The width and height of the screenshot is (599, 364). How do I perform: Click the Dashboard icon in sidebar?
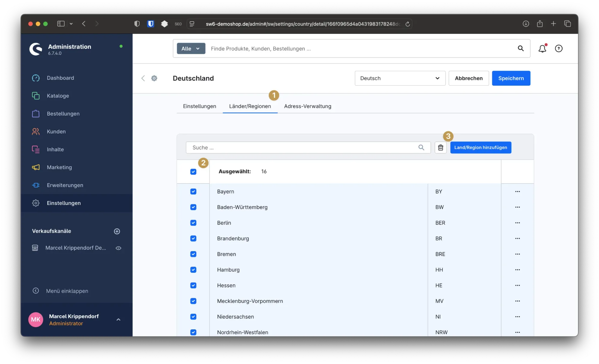click(x=36, y=78)
